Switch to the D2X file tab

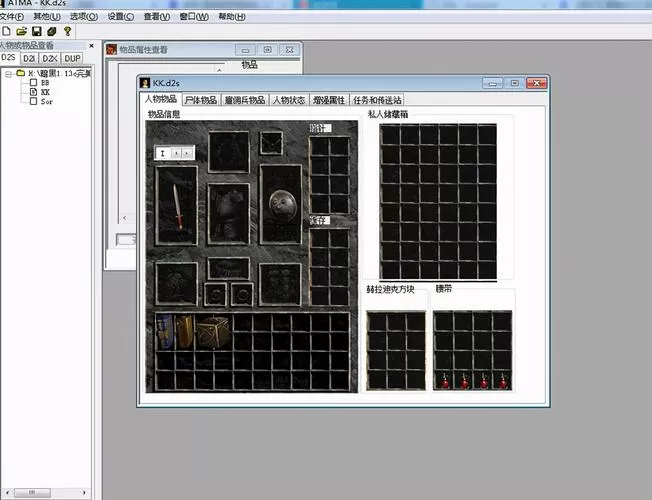click(50, 58)
